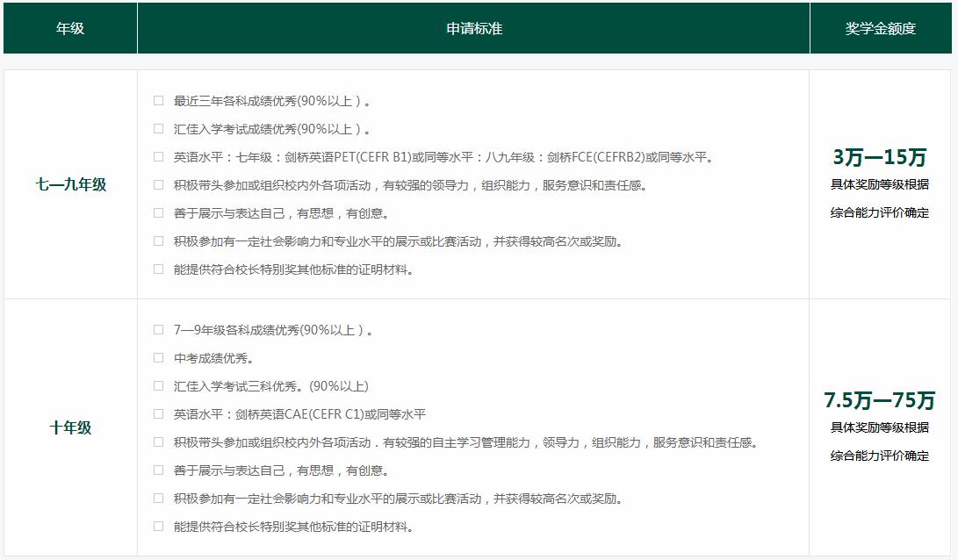Screen dimensions: 958x560
Task: 点击"奖学金额度"表头
Action: point(881,27)
